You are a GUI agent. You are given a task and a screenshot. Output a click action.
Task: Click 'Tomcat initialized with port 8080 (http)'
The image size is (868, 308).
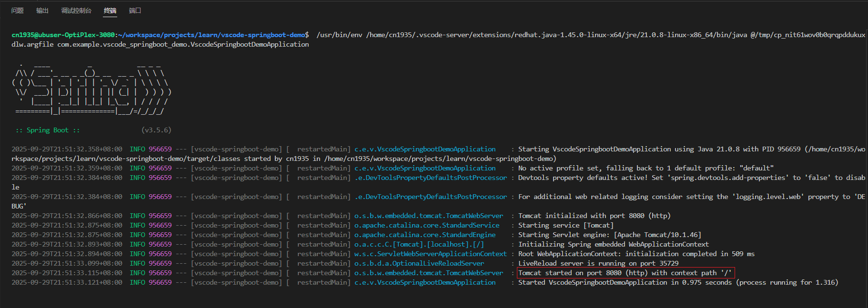[595, 216]
